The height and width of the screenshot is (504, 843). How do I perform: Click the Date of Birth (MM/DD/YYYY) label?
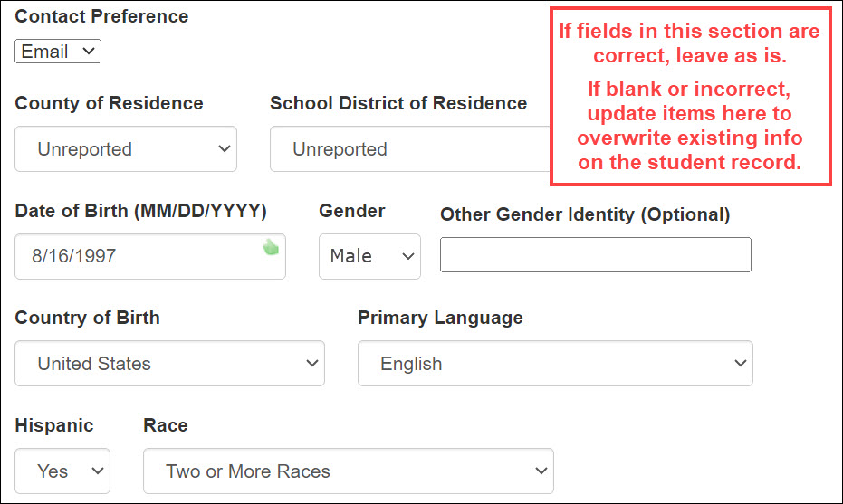click(140, 211)
